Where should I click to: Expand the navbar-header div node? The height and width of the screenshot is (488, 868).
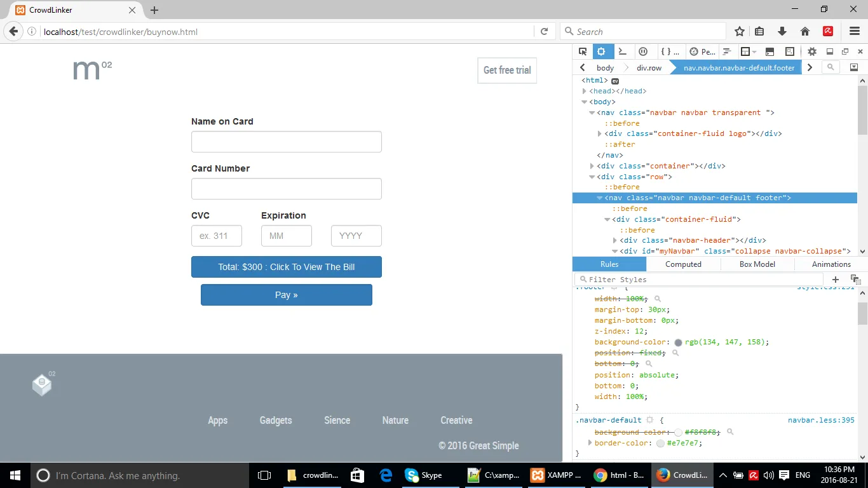click(615, 241)
